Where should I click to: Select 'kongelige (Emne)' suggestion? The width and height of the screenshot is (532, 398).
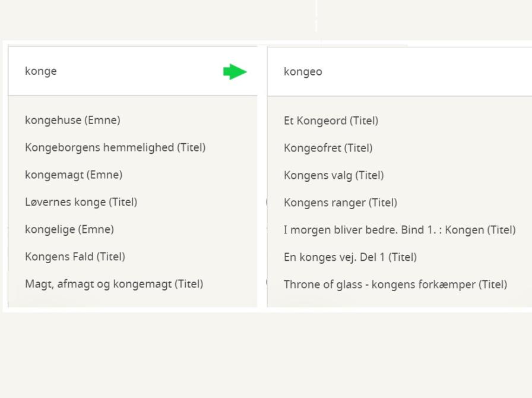click(69, 229)
